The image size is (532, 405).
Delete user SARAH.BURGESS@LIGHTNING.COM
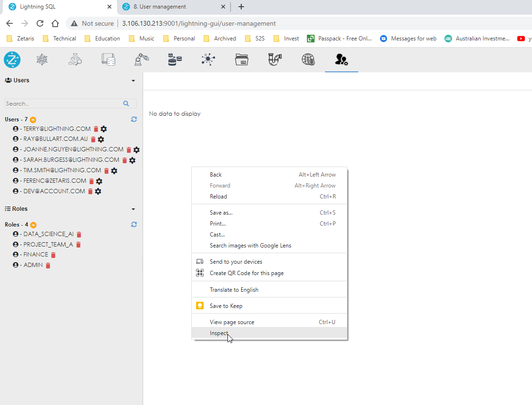click(x=125, y=160)
